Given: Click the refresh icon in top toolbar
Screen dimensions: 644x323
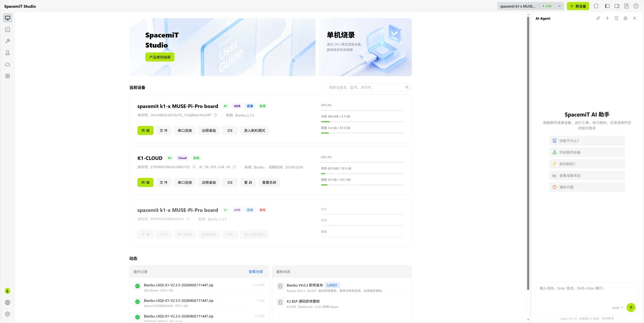Looking at the screenshot, I should pyautogui.click(x=596, y=6).
